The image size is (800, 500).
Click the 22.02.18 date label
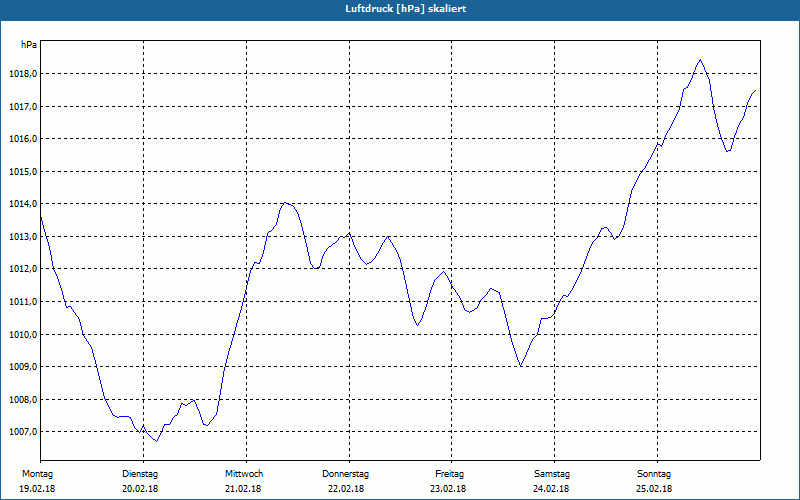tap(346, 489)
